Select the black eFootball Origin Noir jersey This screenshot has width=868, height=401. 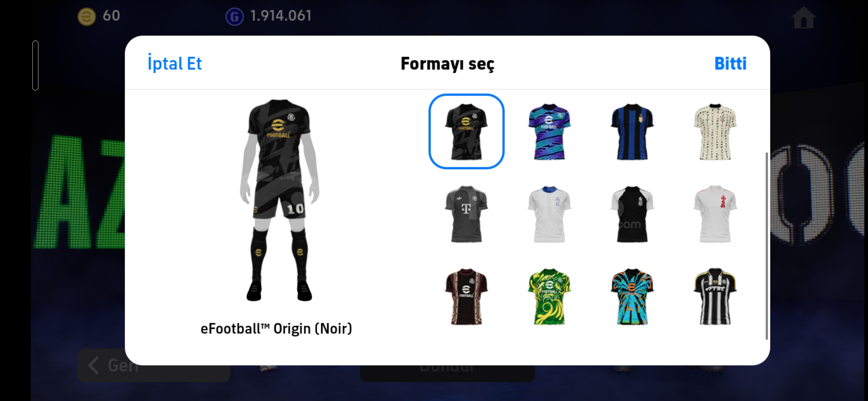pyautogui.click(x=466, y=131)
